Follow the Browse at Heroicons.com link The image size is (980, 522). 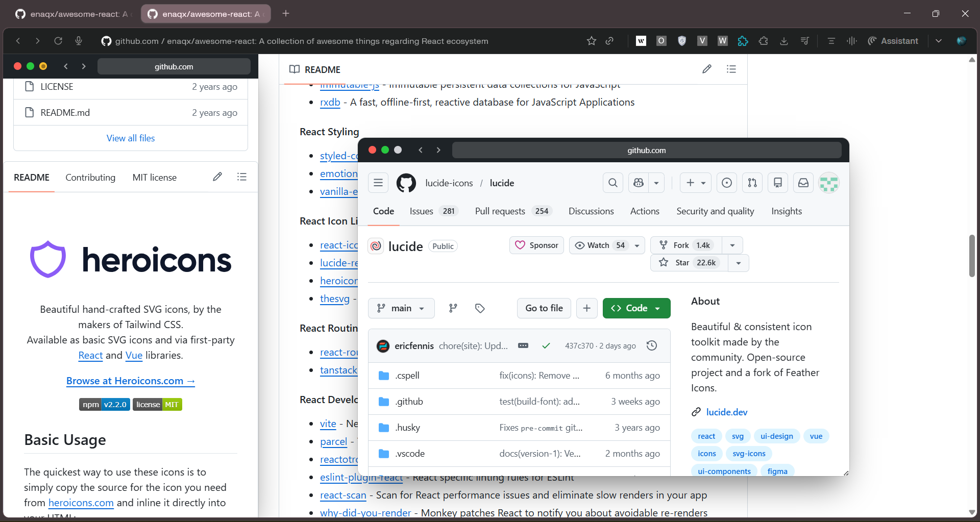click(131, 381)
